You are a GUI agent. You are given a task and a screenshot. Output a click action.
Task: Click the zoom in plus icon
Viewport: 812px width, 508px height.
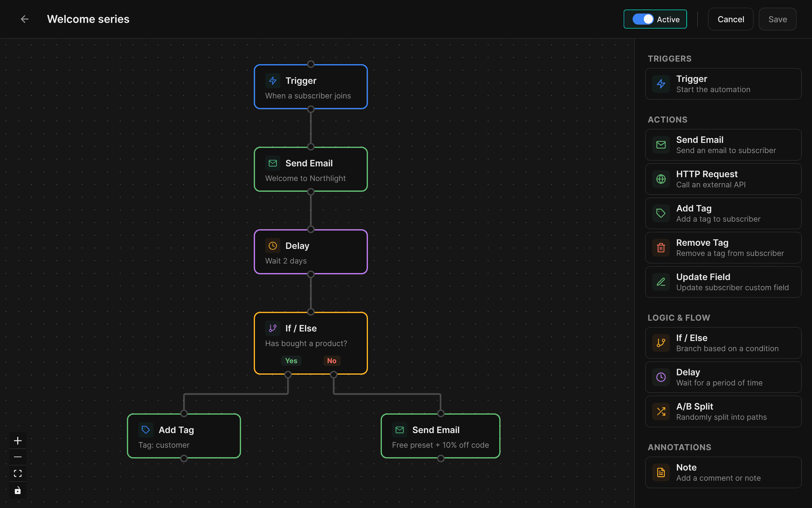(x=18, y=441)
